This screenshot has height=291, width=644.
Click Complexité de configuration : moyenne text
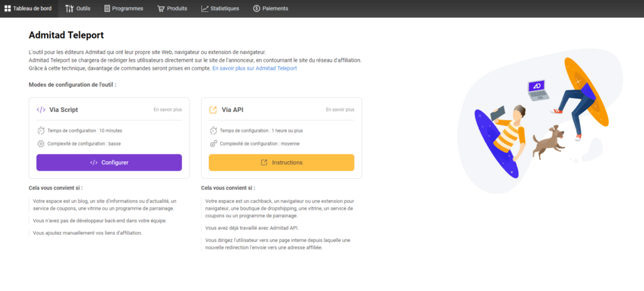pos(260,144)
